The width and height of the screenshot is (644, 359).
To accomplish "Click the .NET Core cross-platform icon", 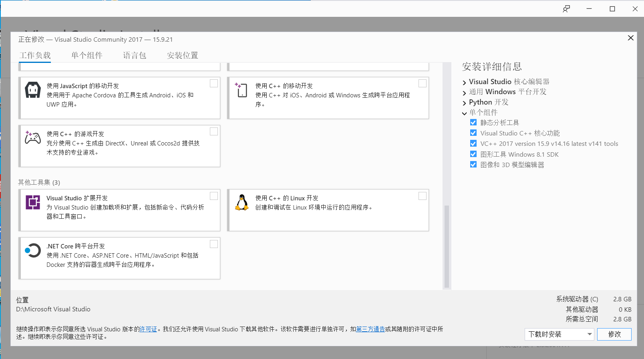I will (33, 250).
